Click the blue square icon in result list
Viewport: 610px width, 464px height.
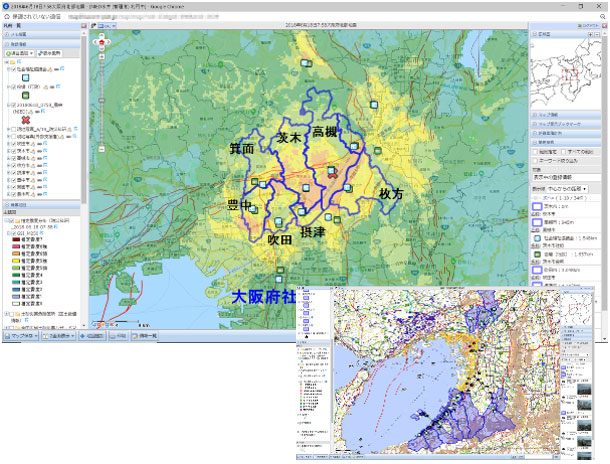[x=537, y=238]
